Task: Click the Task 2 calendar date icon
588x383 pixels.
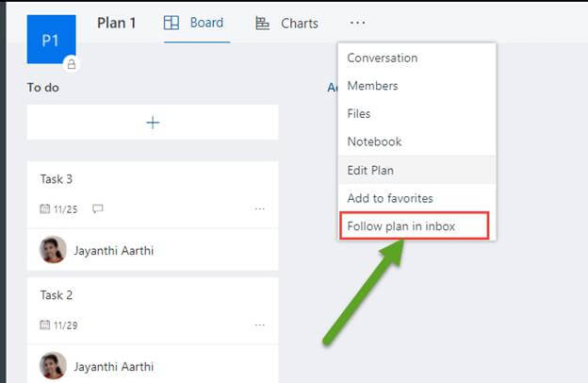Action: 45,325
